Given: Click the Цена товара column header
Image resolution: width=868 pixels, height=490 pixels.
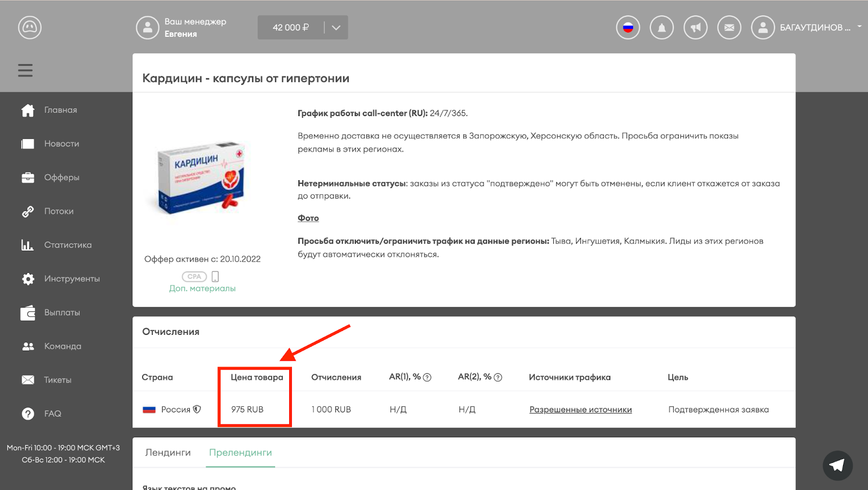Looking at the screenshot, I should 257,377.
